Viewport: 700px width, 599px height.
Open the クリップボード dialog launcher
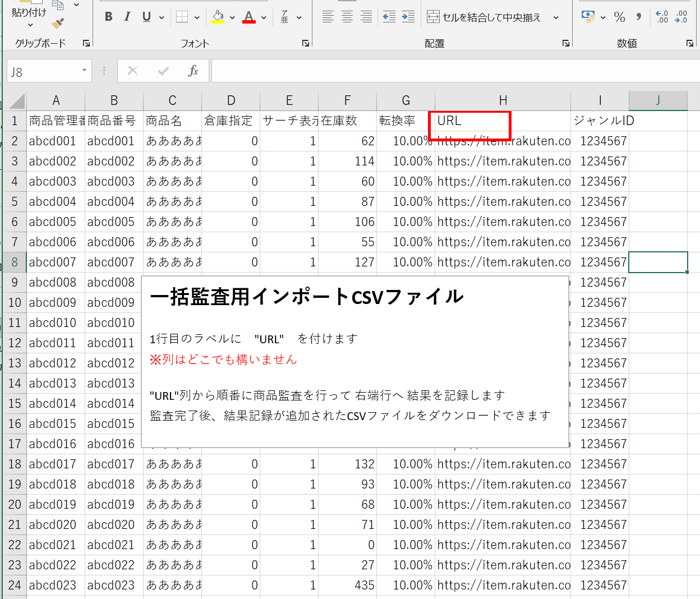click(x=86, y=43)
